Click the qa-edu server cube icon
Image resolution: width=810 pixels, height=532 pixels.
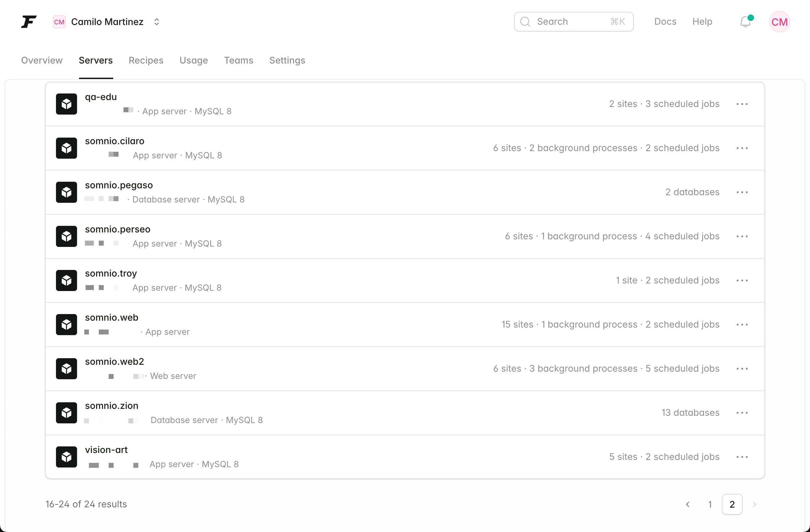point(67,104)
